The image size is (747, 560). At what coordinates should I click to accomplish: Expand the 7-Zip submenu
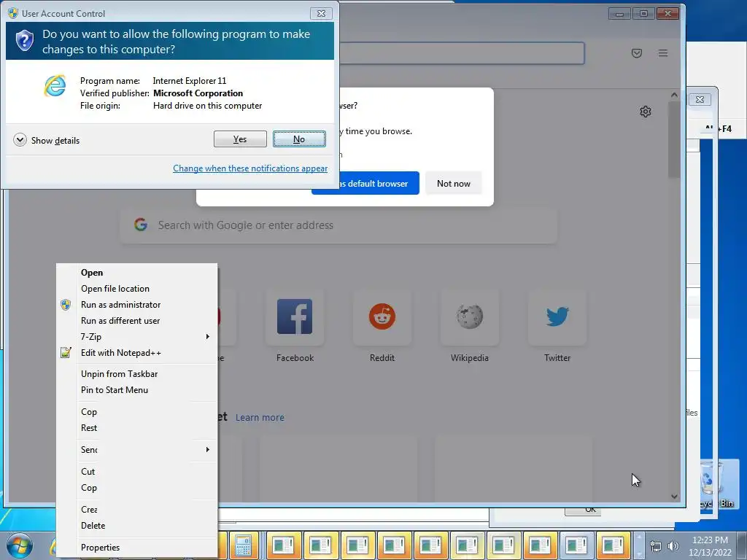tap(136, 337)
